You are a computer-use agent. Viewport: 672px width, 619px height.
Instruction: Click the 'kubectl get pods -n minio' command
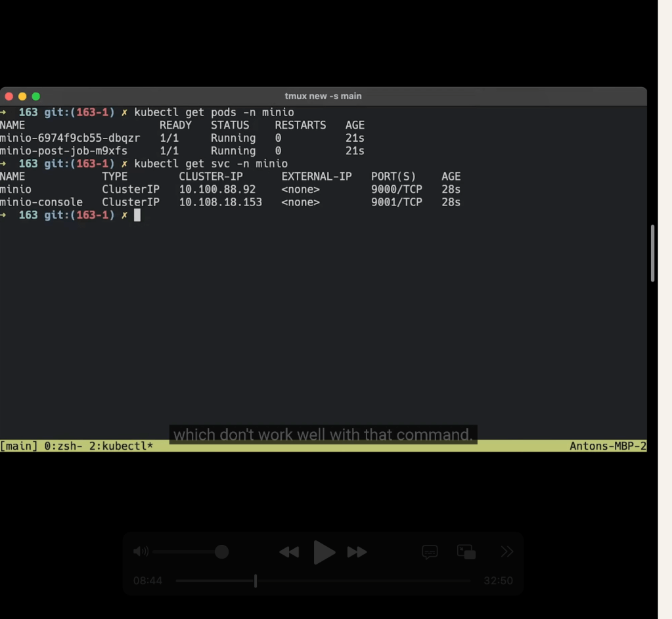click(x=214, y=112)
